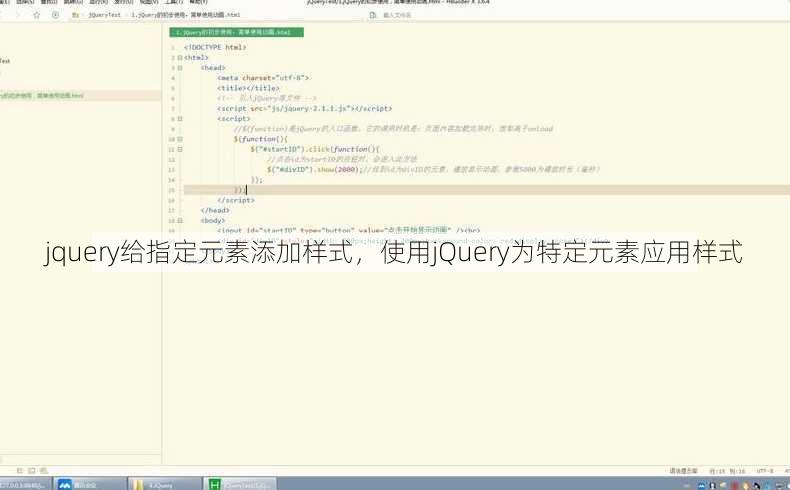Click the middle small status bar icon
Viewport: 790px width, 490px height.
click(x=32, y=470)
